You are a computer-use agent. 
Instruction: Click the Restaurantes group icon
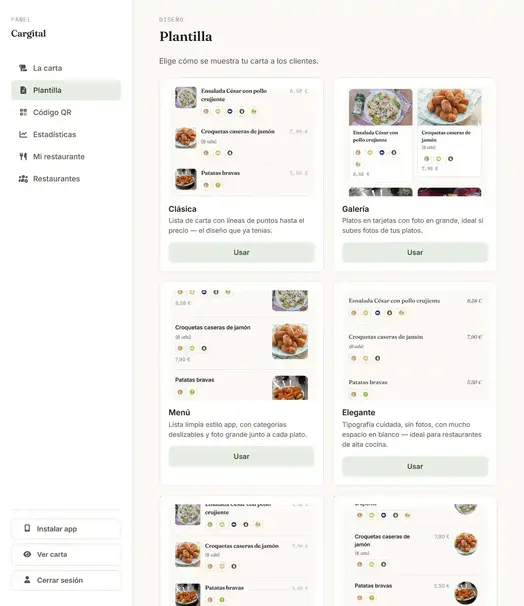pyautogui.click(x=23, y=179)
